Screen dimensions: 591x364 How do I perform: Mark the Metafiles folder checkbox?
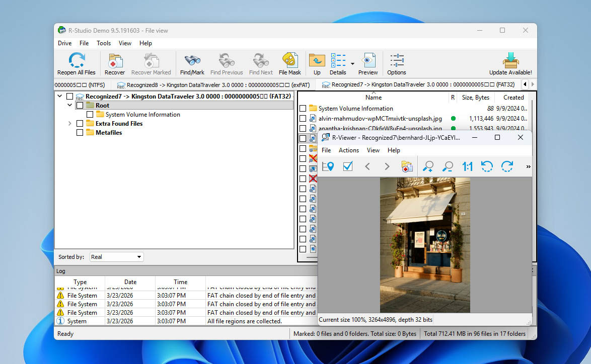pyautogui.click(x=80, y=133)
